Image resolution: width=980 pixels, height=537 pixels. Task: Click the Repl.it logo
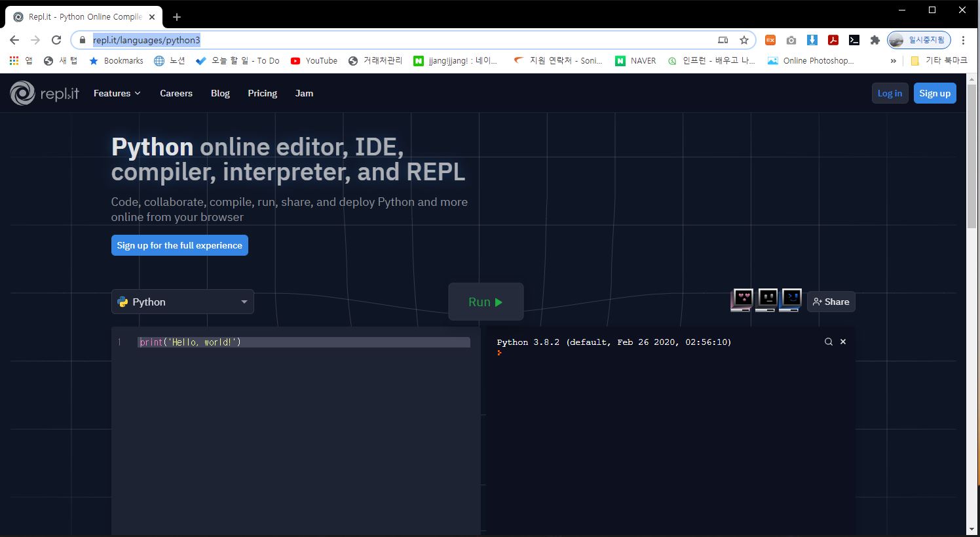(x=43, y=93)
